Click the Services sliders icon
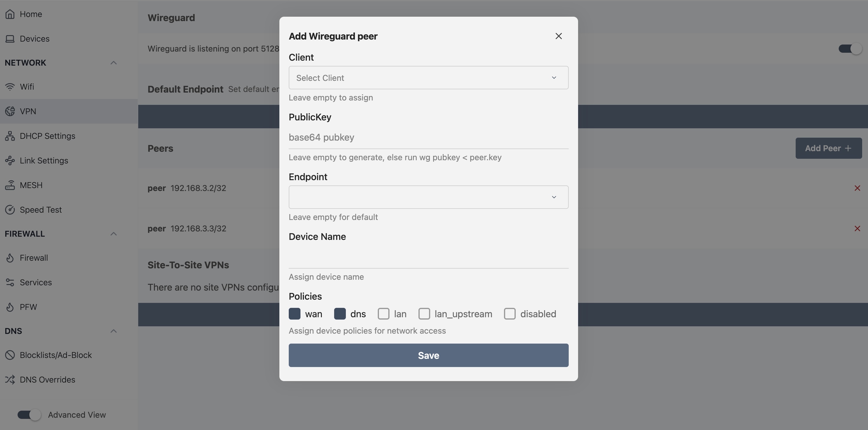The image size is (868, 430). pyautogui.click(x=10, y=282)
